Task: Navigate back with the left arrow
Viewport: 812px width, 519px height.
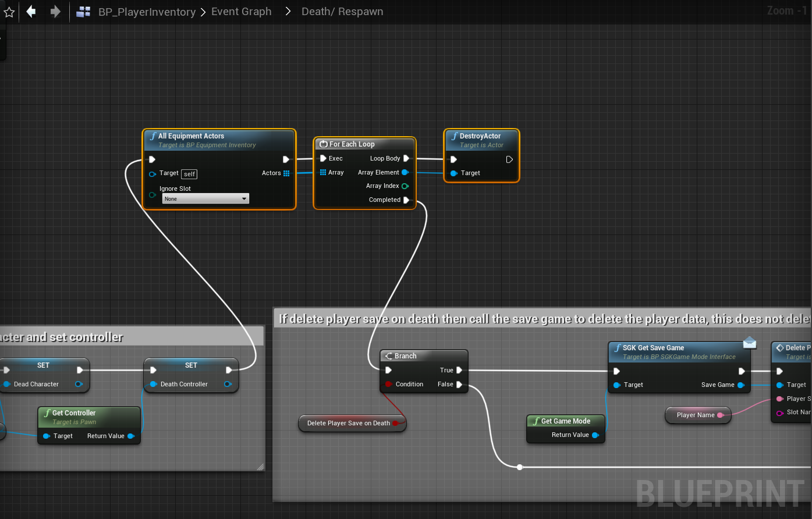Action: point(31,12)
